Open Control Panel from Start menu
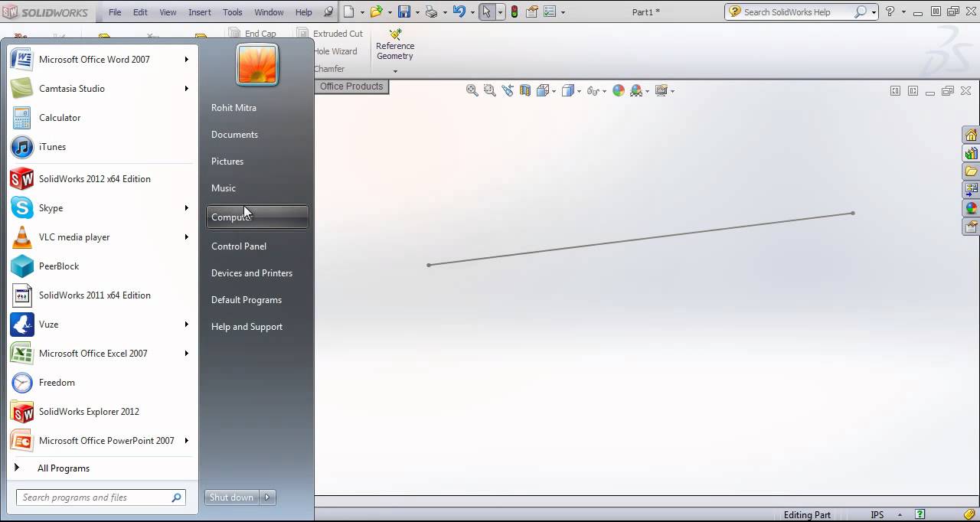980x522 pixels. (x=239, y=246)
